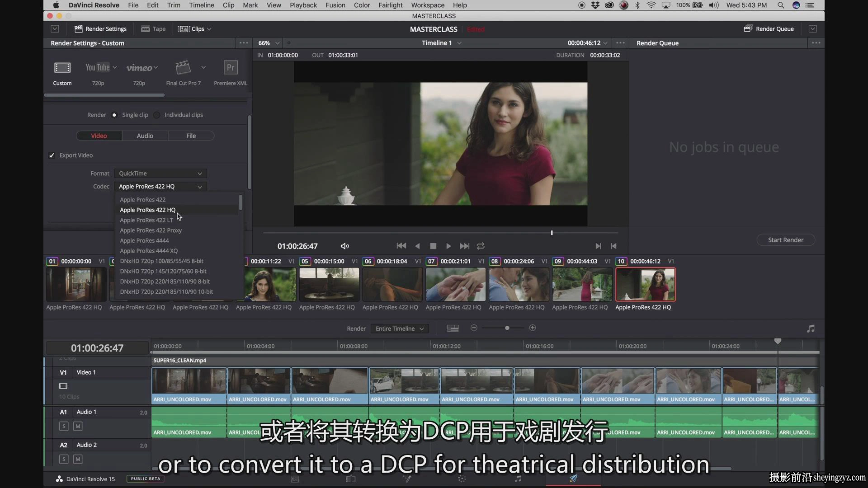Switch to the File tab
The height and width of the screenshot is (488, 868).
pyautogui.click(x=191, y=136)
